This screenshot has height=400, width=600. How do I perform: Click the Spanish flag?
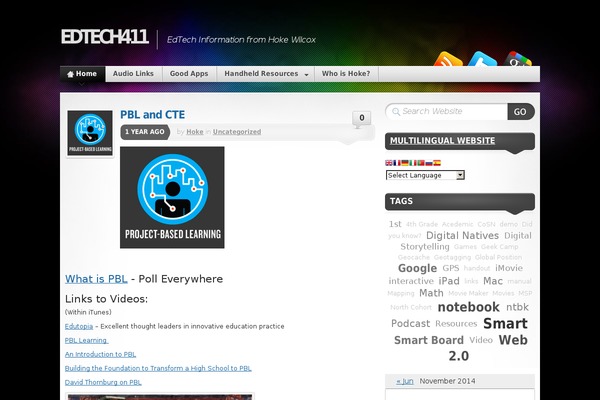[x=437, y=163]
